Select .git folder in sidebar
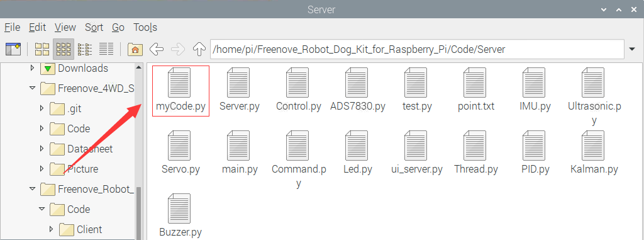The image size is (644, 240). (65, 108)
